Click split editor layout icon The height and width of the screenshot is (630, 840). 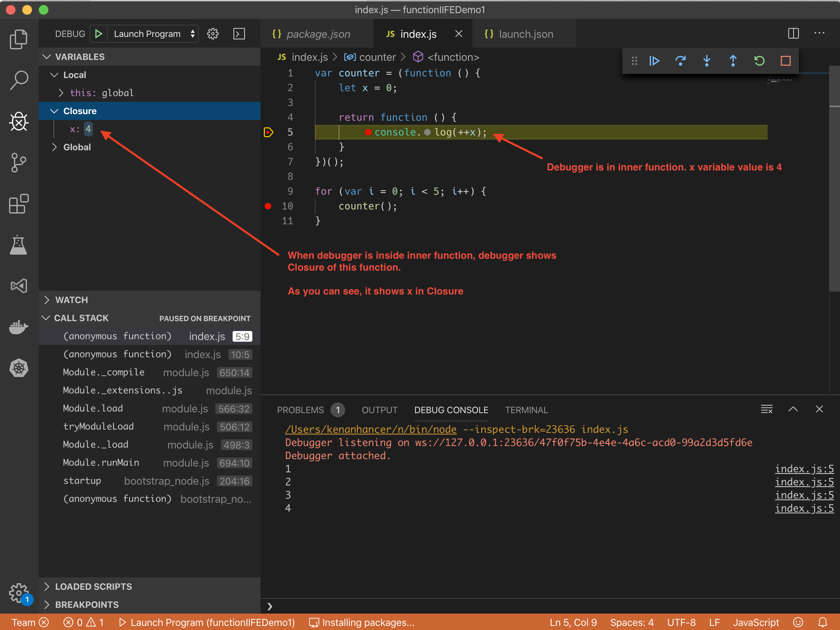(x=793, y=34)
